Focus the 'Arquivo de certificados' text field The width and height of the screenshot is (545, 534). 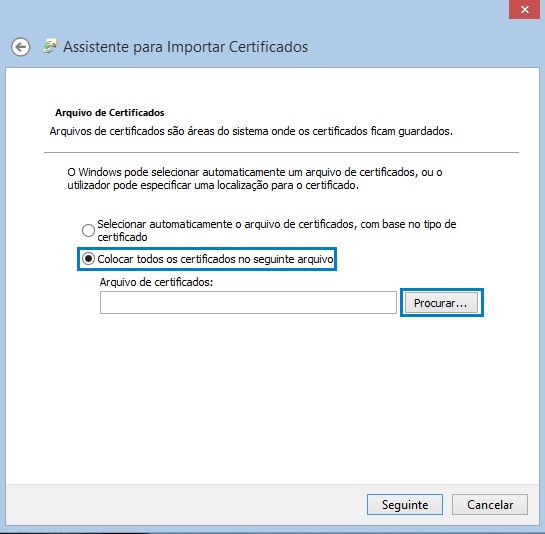[248, 302]
